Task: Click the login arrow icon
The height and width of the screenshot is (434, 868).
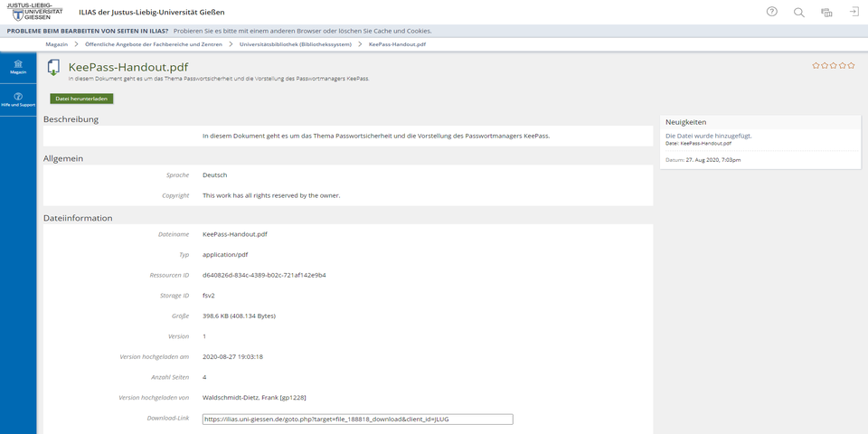Action: [854, 12]
